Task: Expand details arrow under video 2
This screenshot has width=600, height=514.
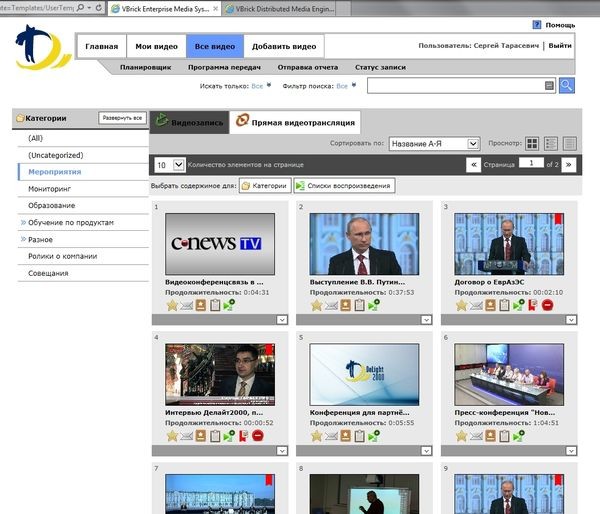Action: coord(428,320)
